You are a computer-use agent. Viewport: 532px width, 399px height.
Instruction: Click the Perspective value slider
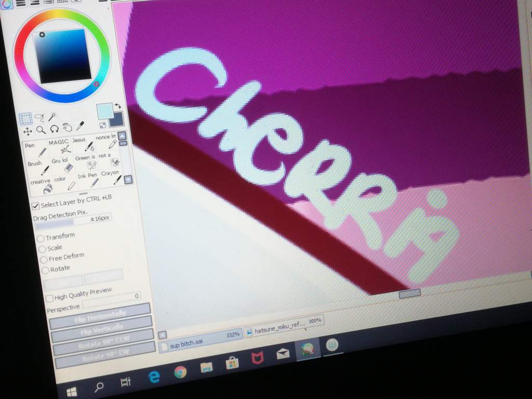coord(111,300)
